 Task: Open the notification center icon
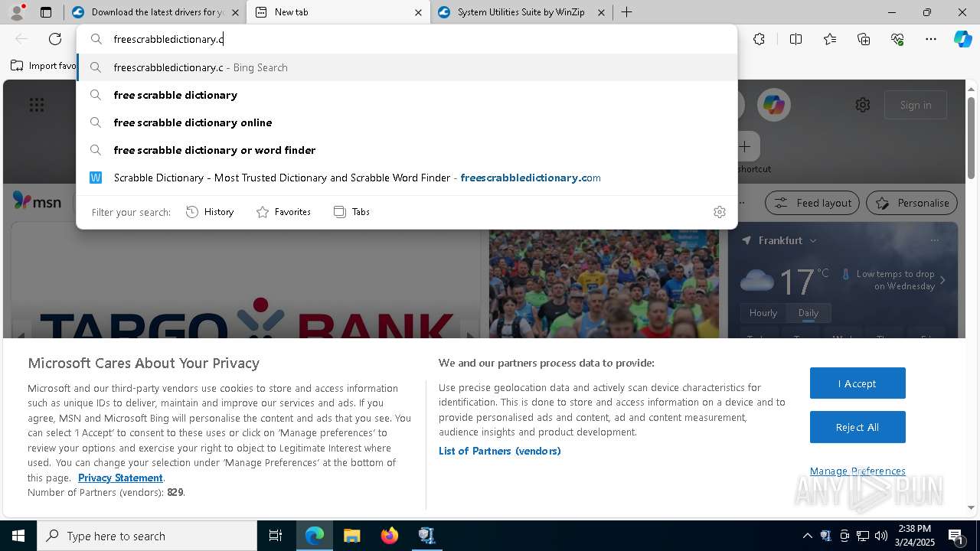955,536
